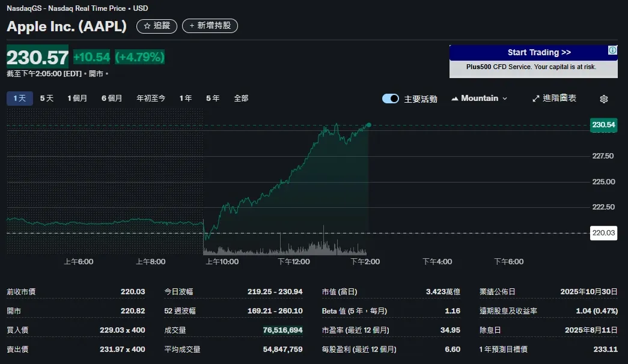Select the 1天 range tab

20,99
